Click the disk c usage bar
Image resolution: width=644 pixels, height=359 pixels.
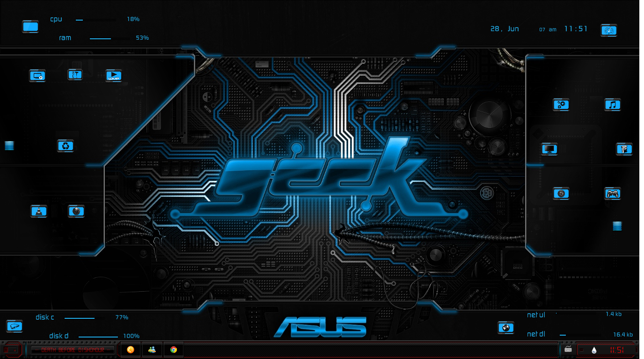coord(85,318)
